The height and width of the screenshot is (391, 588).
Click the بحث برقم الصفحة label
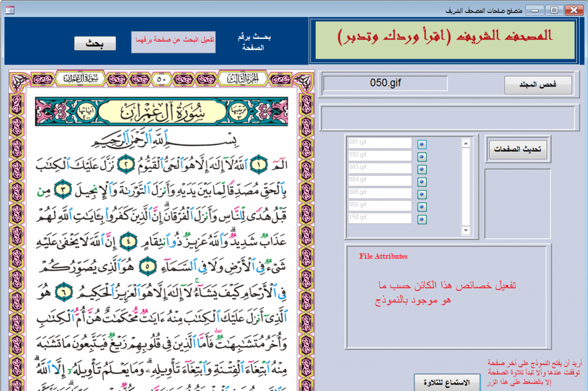(254, 42)
